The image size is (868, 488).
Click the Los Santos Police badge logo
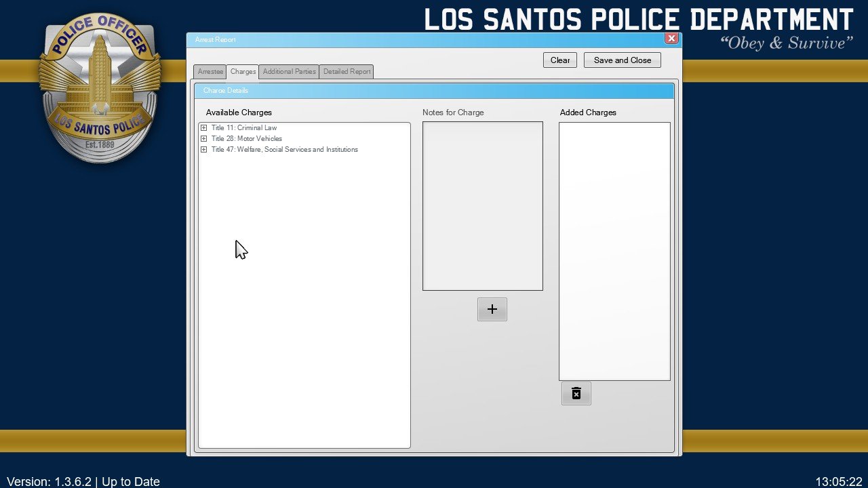click(99, 88)
